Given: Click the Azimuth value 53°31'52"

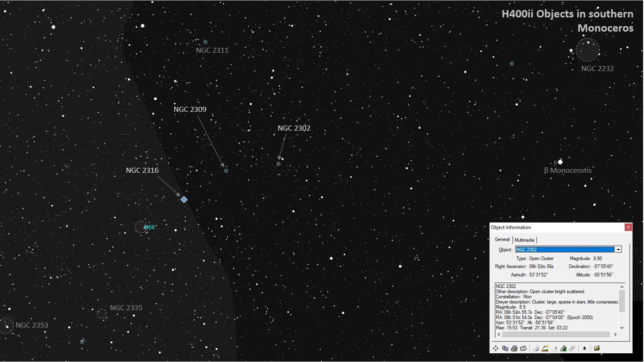Looking at the screenshot, I should tap(539, 275).
